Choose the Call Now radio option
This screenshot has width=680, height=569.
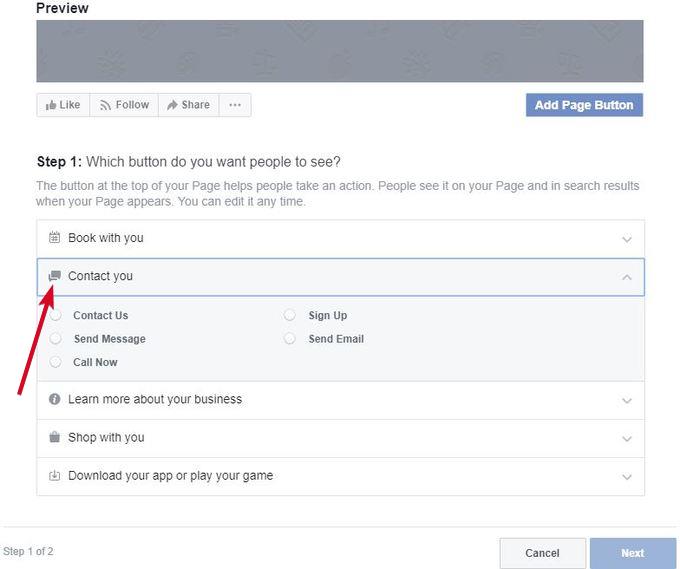(56, 362)
